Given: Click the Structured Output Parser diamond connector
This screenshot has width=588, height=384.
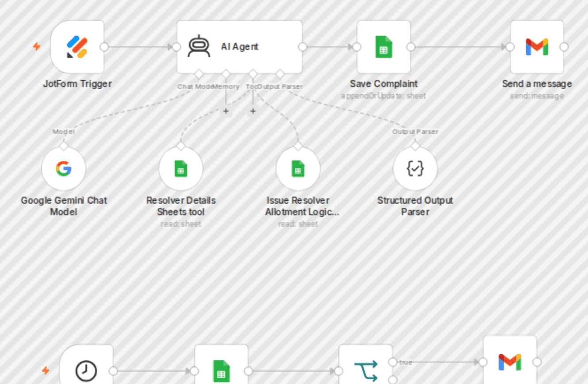Looking at the screenshot, I should [x=415, y=146].
